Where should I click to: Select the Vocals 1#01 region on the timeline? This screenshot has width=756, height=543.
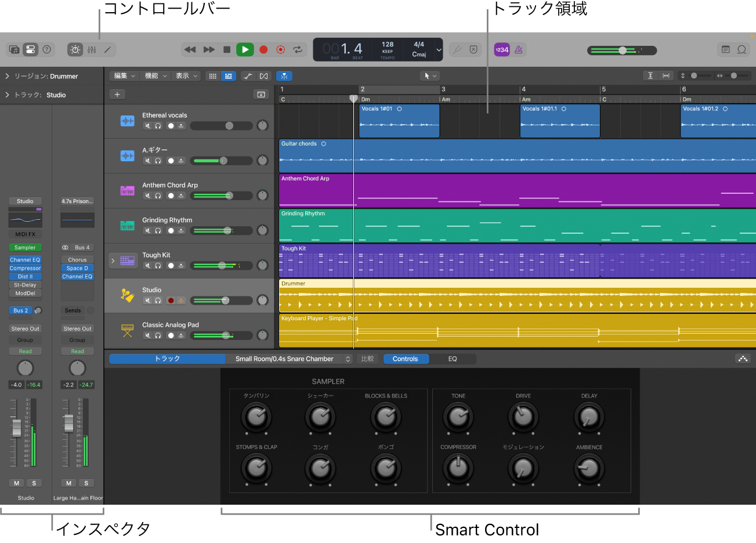[x=399, y=121]
